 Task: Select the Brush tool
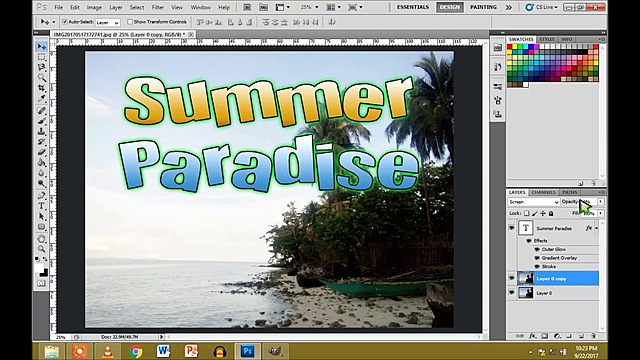(41, 121)
